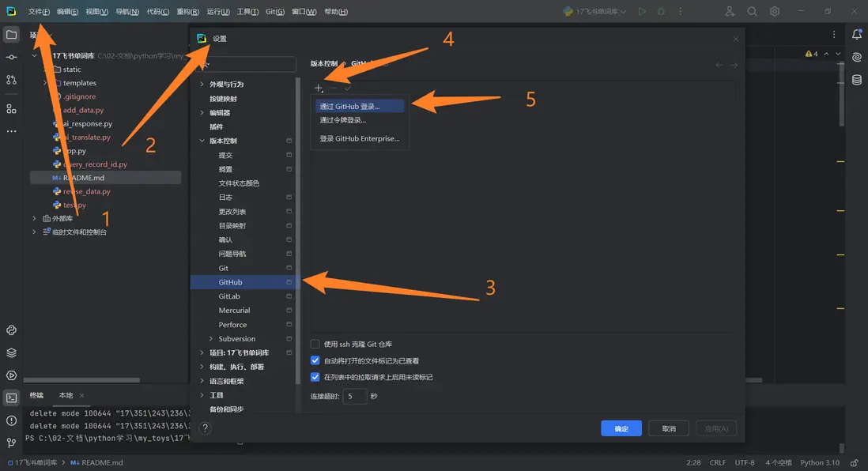
Task: Expand the Subversion settings node
Action: tap(211, 339)
